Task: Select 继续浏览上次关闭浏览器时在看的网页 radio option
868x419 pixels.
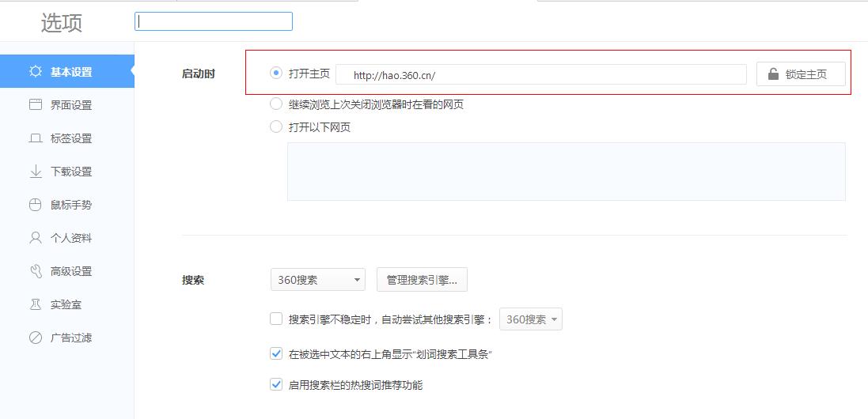Action: pyautogui.click(x=275, y=104)
